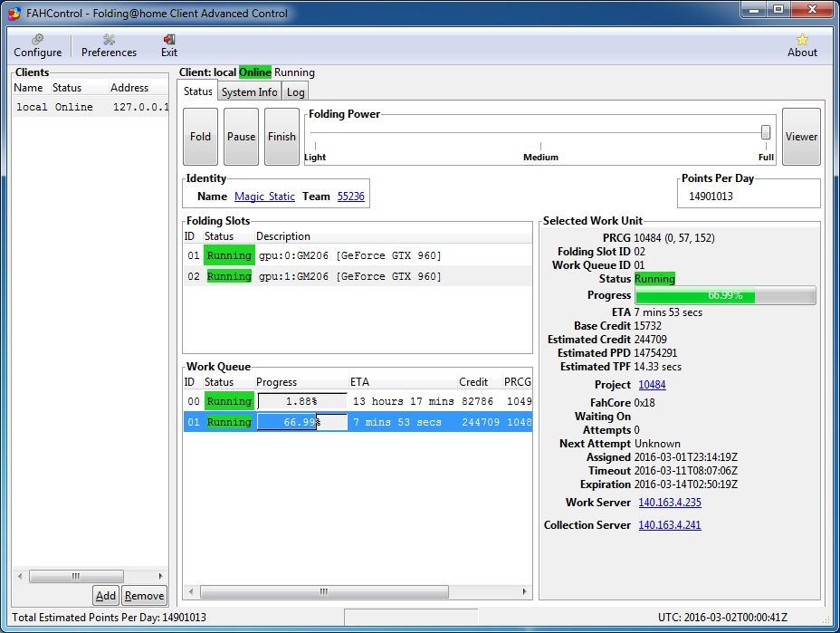Click Clients scrollbar left arrow
The image size is (840, 633).
[20, 576]
